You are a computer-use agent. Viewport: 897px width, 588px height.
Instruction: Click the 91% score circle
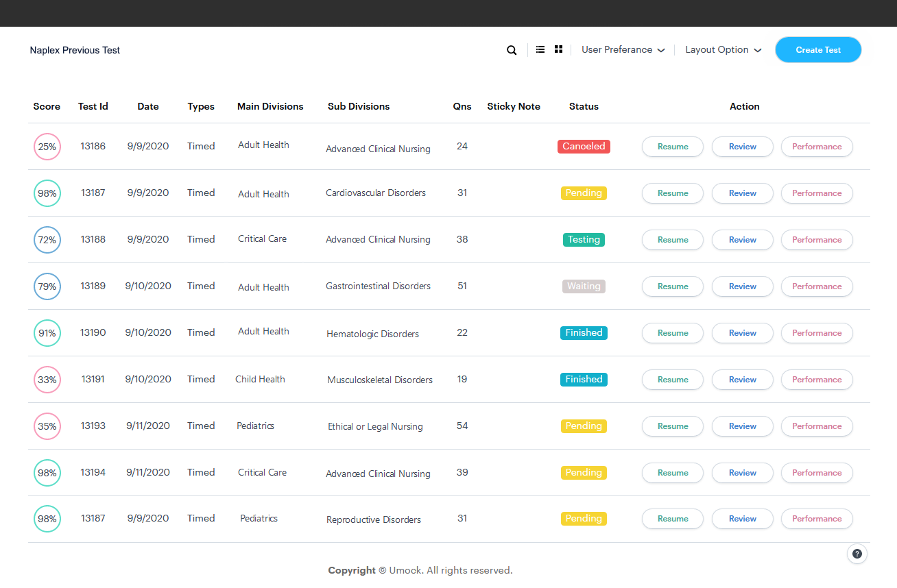click(x=47, y=333)
